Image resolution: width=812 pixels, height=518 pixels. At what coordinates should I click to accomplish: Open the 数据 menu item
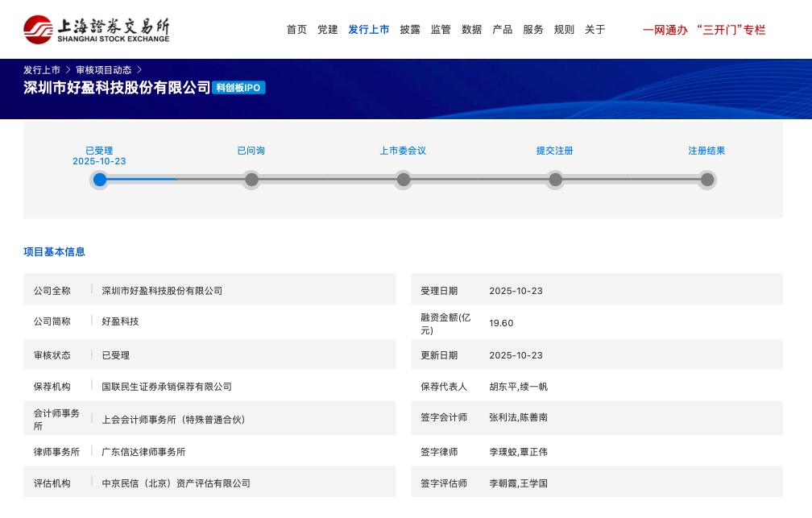472,30
